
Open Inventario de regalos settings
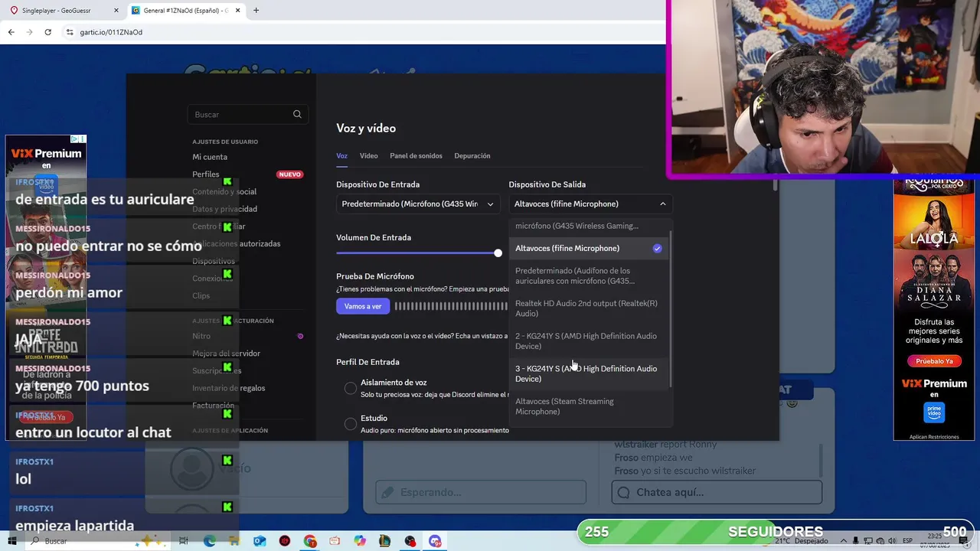229,388
